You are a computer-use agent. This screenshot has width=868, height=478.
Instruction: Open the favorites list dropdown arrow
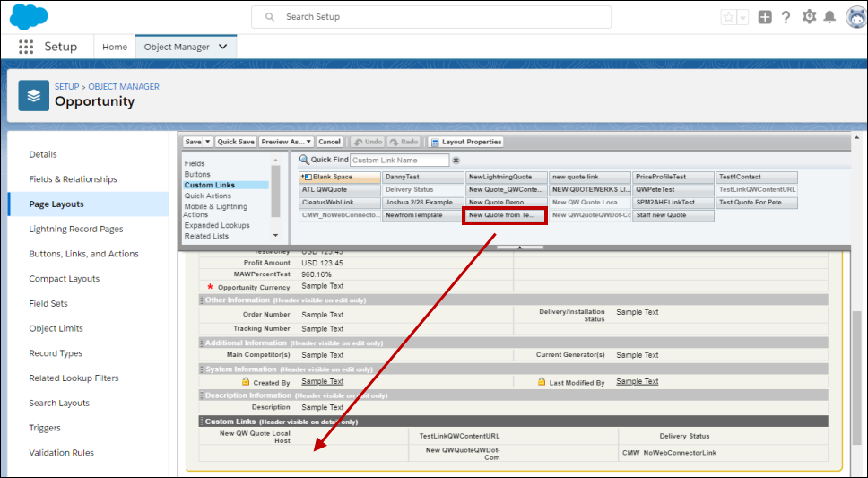click(x=743, y=18)
